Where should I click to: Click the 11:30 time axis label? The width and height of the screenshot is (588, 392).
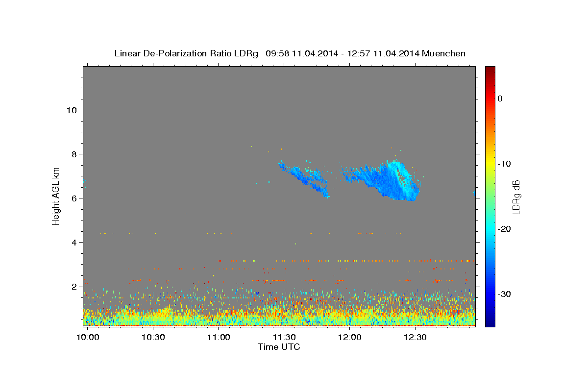click(x=284, y=337)
